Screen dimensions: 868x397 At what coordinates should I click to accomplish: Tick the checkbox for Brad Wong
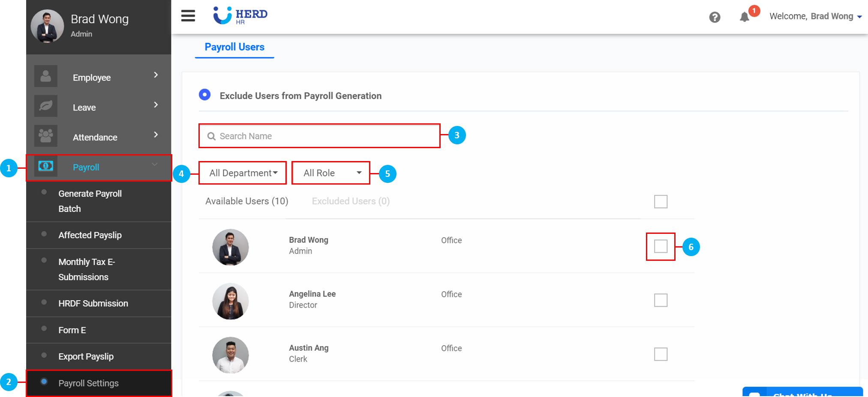click(x=661, y=246)
